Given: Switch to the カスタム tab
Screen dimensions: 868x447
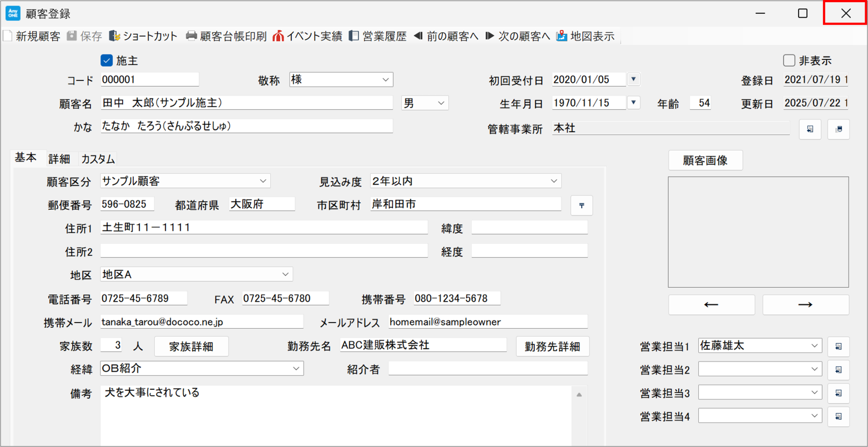Looking at the screenshot, I should click(98, 159).
